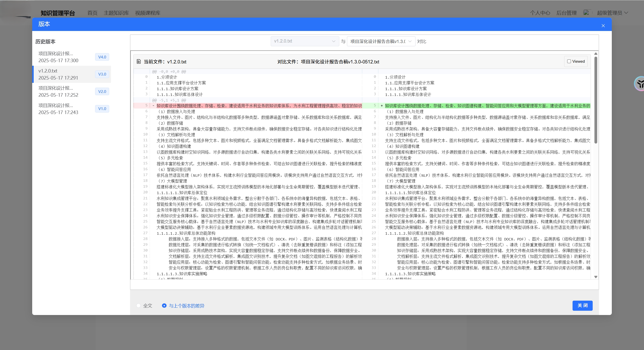Screen dimensions: 644x350
Task: Select the 全文 radio button
Action: pyautogui.click(x=138, y=306)
